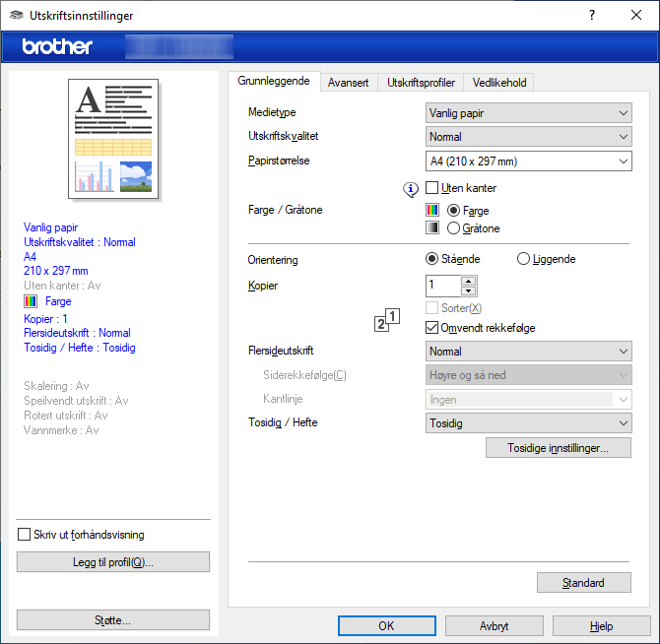Click the color icon in settings summary
This screenshot has width=660, height=644.
click(x=30, y=301)
